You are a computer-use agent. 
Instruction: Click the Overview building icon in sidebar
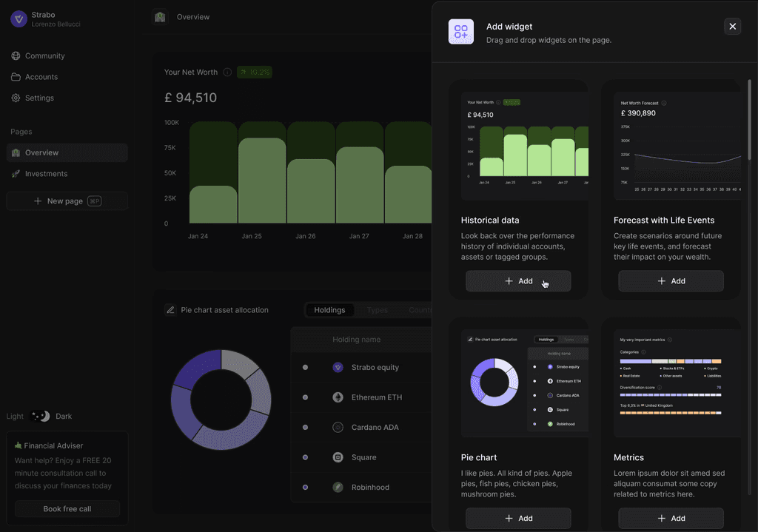tap(16, 152)
